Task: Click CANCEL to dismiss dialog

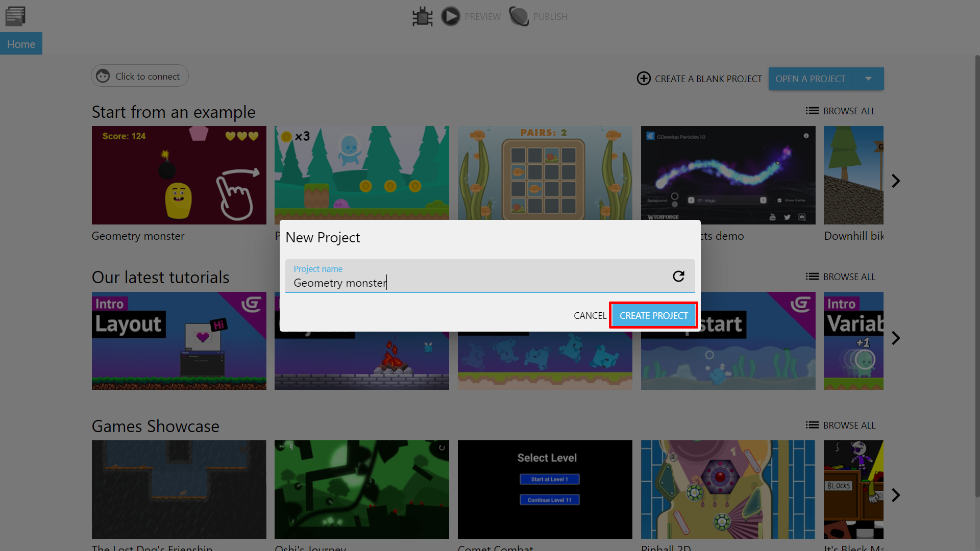Action: (590, 314)
